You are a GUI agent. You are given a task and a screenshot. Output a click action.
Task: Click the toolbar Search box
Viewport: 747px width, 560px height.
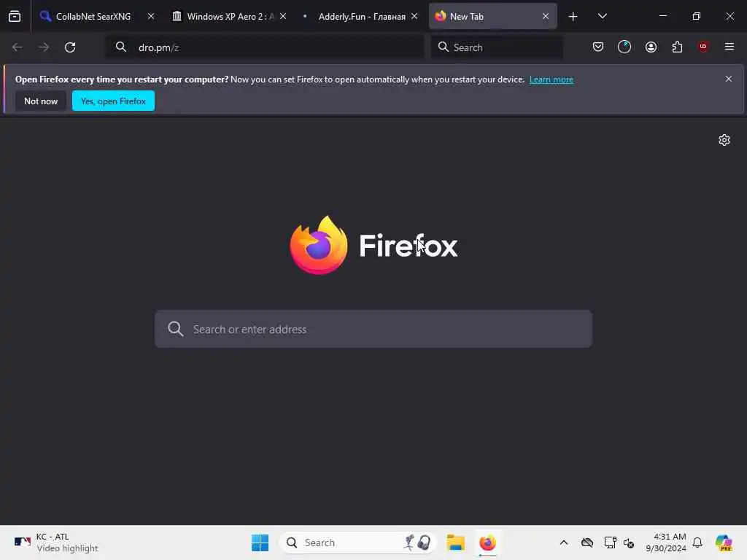(x=497, y=47)
